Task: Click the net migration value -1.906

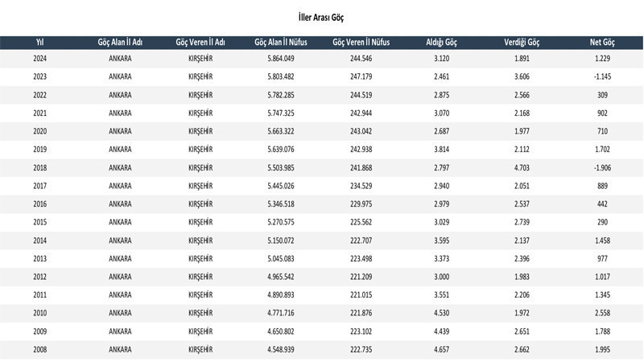Action: click(602, 168)
